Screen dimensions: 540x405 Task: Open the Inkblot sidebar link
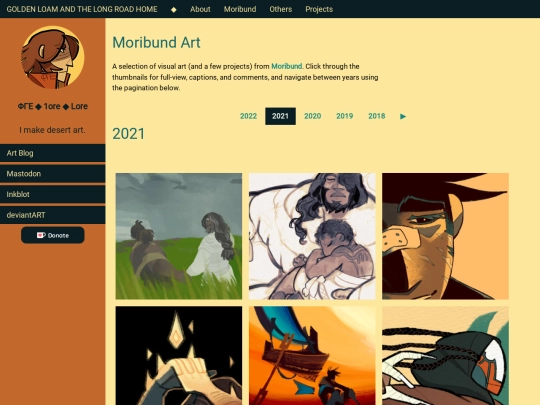tap(53, 195)
